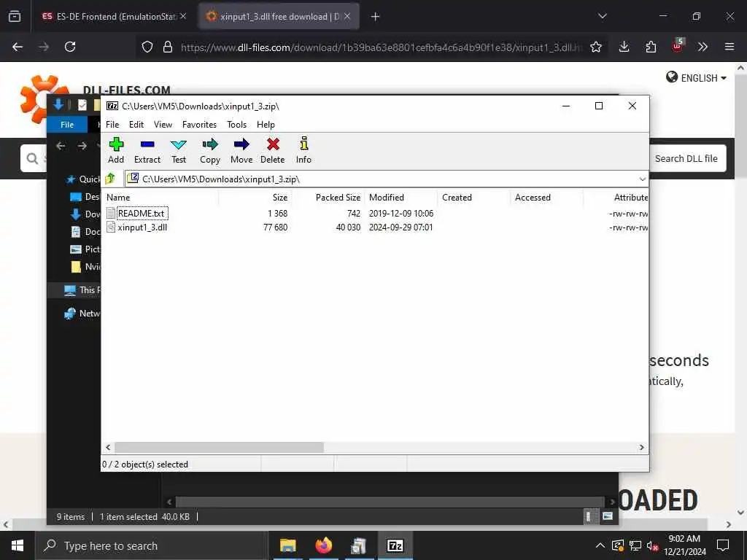Viewport: 747px width, 560px height.
Task: Sort by the Size column header
Action: coord(255,197)
